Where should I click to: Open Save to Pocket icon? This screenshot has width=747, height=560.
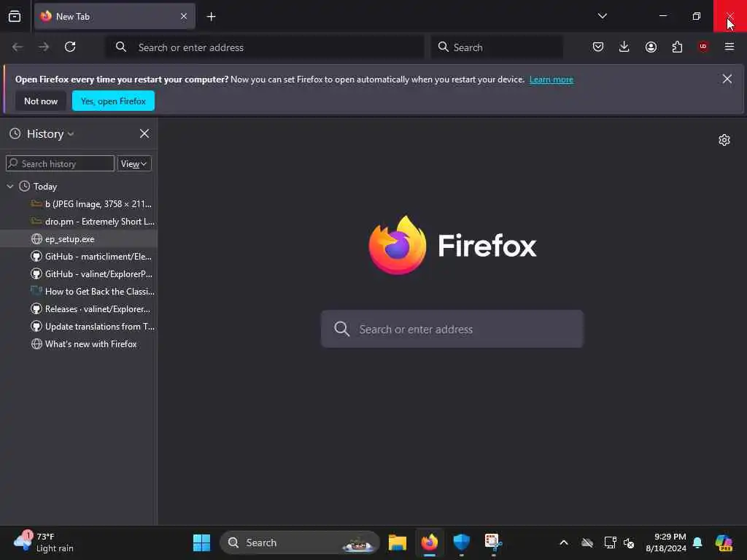pyautogui.click(x=598, y=47)
